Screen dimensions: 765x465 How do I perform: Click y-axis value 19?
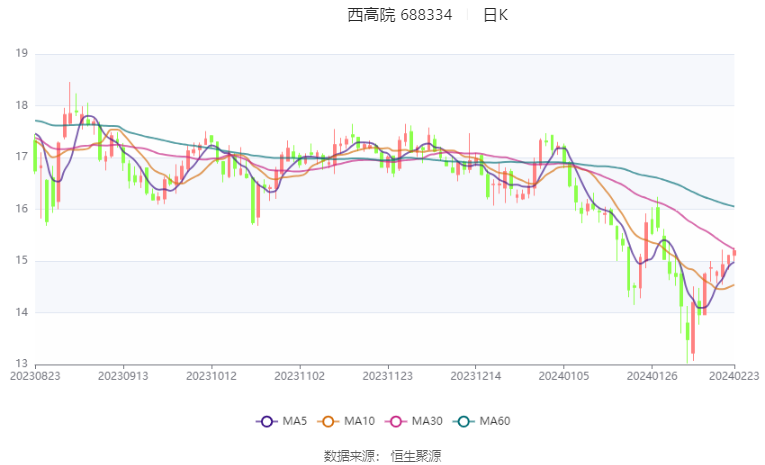click(x=21, y=53)
